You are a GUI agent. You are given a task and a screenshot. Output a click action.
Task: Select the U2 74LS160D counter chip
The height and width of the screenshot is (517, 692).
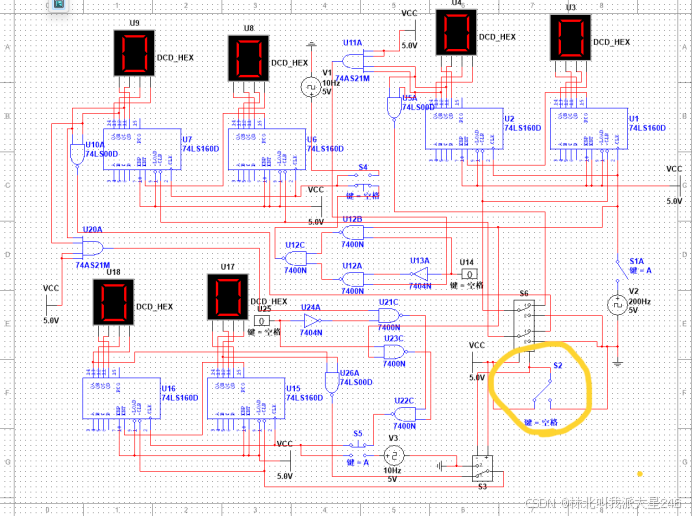[464, 128]
